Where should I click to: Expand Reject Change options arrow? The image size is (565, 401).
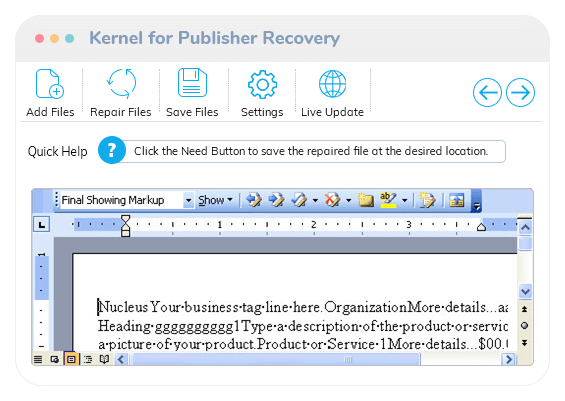pos(348,200)
